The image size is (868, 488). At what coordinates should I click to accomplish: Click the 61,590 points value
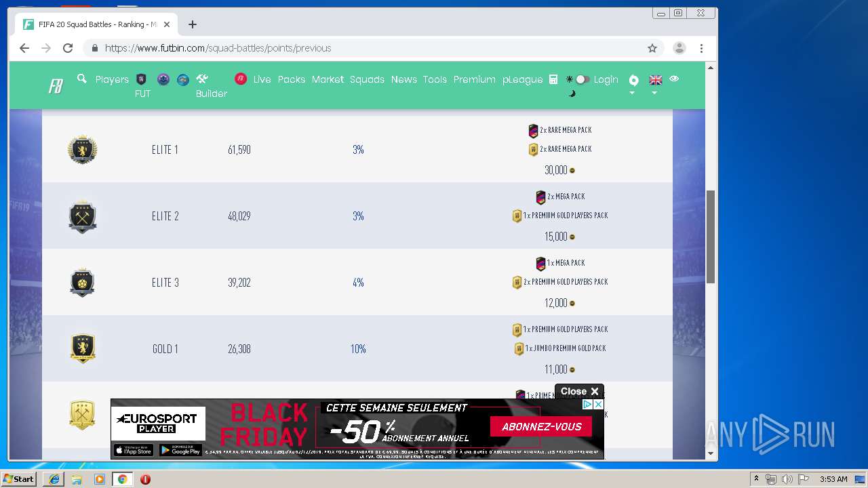tap(239, 150)
